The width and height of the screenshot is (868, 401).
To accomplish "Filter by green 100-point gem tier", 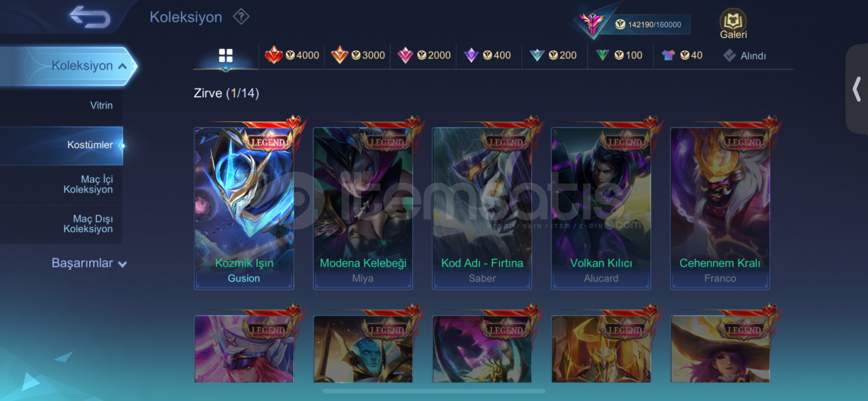I will point(619,55).
